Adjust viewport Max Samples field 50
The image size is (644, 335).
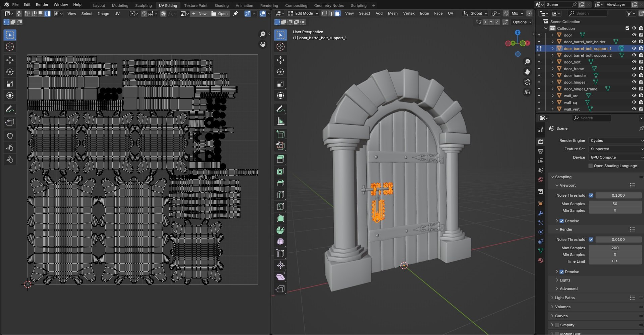click(615, 204)
